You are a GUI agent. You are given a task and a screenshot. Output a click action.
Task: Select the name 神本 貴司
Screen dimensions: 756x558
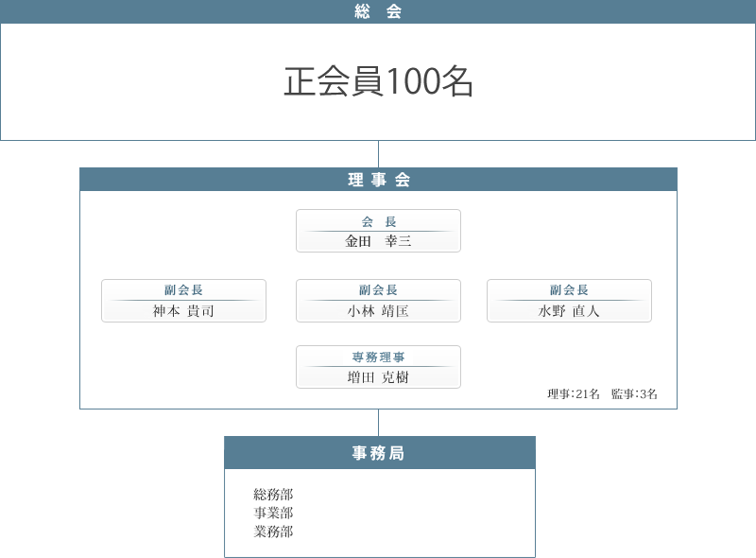(x=183, y=311)
